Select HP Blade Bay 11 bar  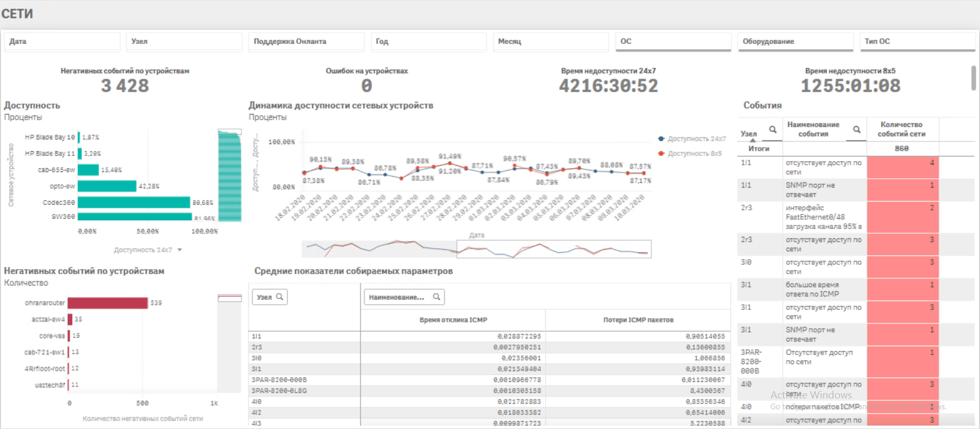(80, 153)
